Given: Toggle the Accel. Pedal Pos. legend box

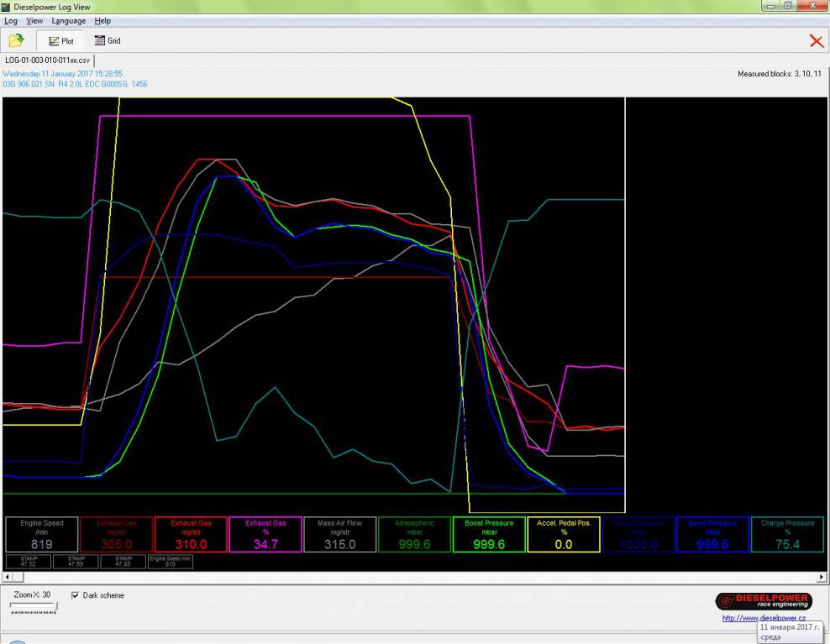Looking at the screenshot, I should click(564, 534).
